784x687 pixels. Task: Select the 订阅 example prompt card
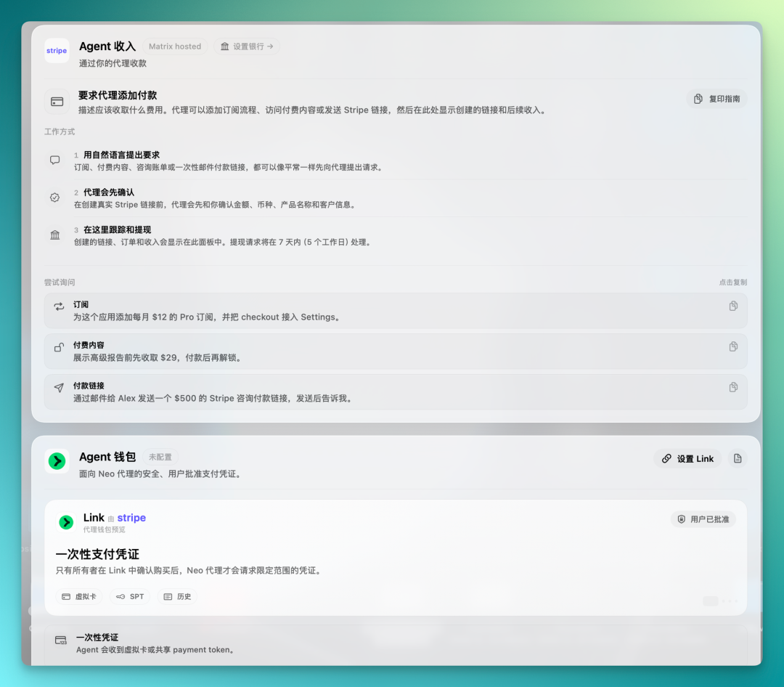[396, 311]
